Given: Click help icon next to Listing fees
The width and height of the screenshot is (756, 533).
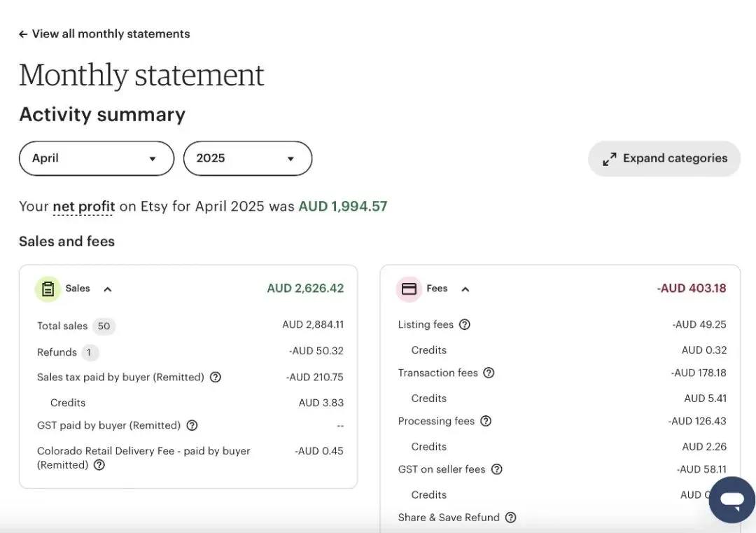Looking at the screenshot, I should click(464, 325).
